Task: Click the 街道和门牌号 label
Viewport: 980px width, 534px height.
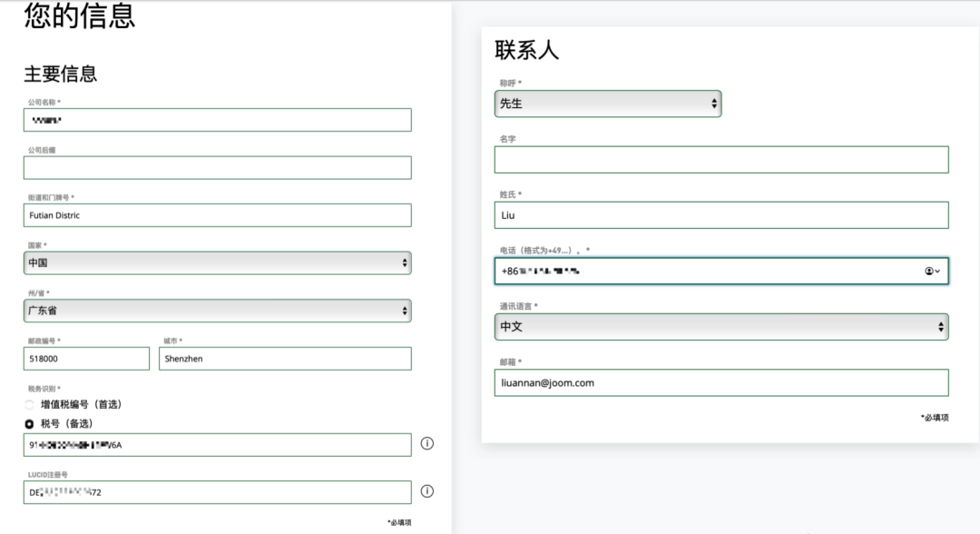Action: point(51,198)
